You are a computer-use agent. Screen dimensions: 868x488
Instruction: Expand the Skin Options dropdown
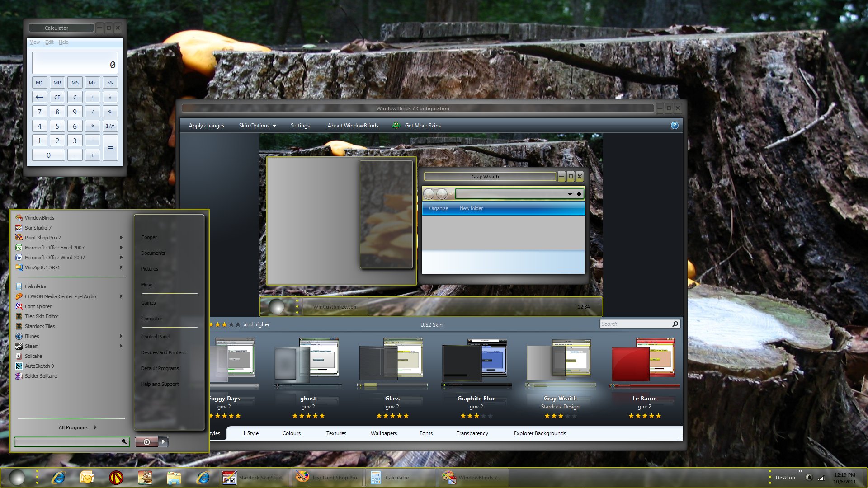click(x=257, y=126)
